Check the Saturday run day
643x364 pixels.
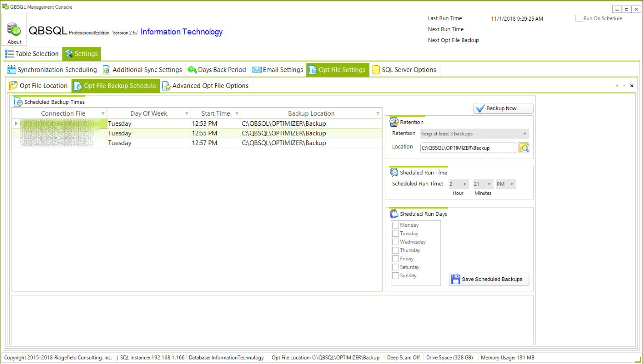point(395,267)
